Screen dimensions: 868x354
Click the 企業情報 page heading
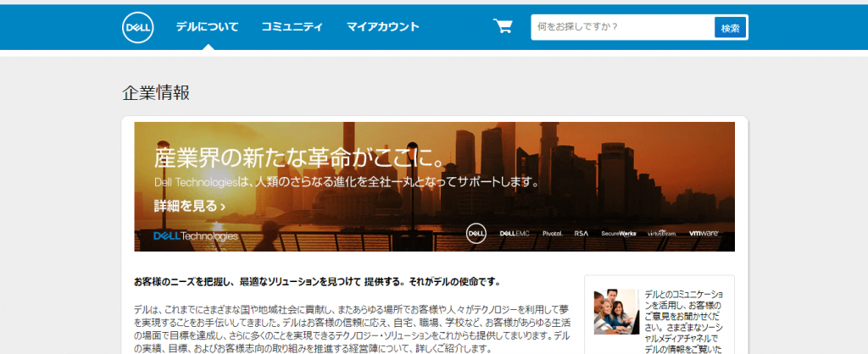point(156,93)
